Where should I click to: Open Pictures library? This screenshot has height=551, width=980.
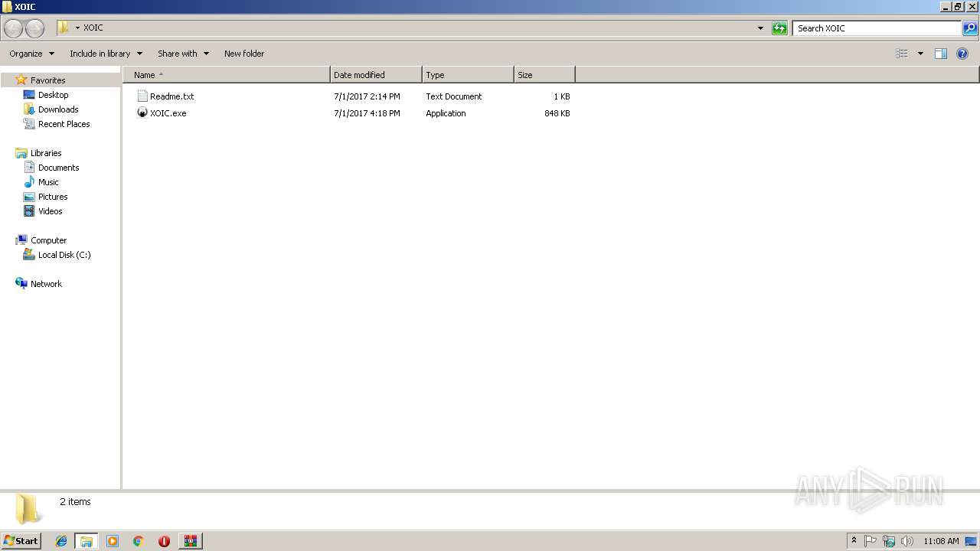click(x=53, y=197)
